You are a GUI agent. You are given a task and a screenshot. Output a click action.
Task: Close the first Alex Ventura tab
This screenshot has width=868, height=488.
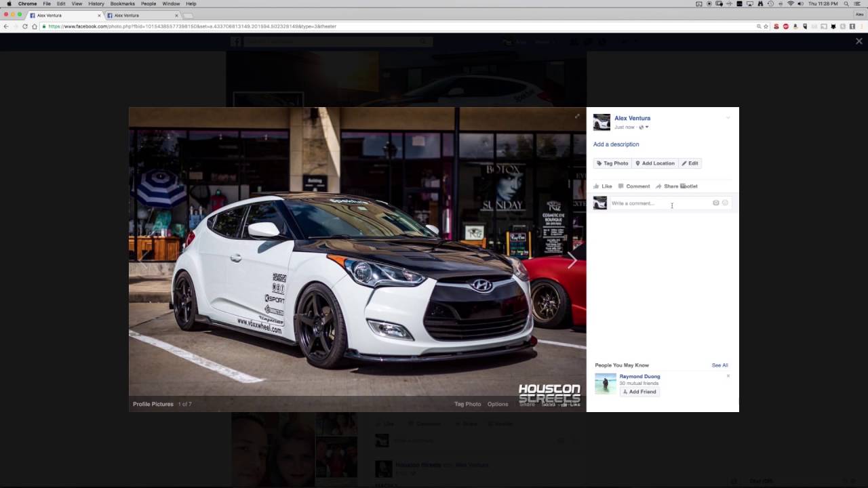pos(99,15)
